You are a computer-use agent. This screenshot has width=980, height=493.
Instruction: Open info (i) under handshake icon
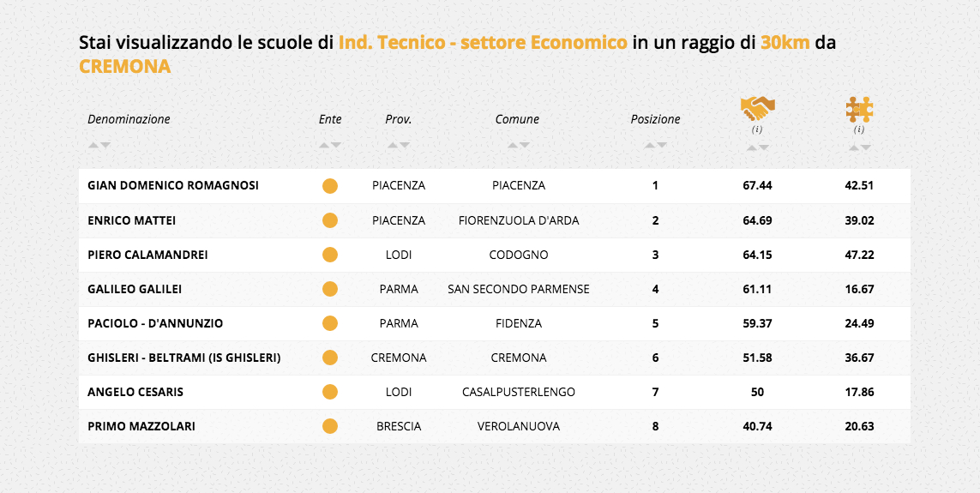tap(757, 129)
